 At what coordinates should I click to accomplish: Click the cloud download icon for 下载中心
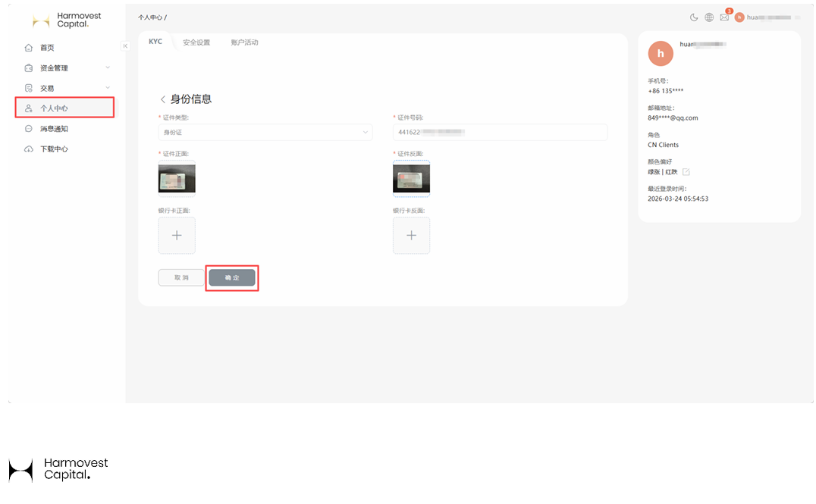pos(29,149)
